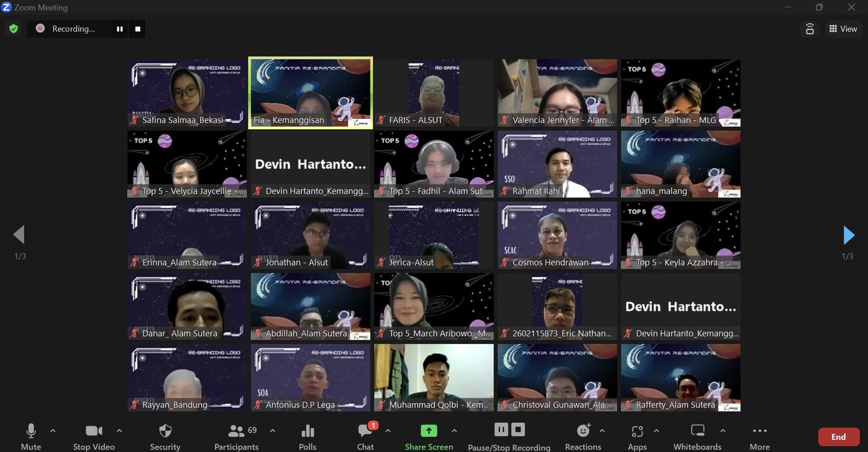The image size is (868, 452).
Task: Mute the microphone
Action: [x=31, y=436]
